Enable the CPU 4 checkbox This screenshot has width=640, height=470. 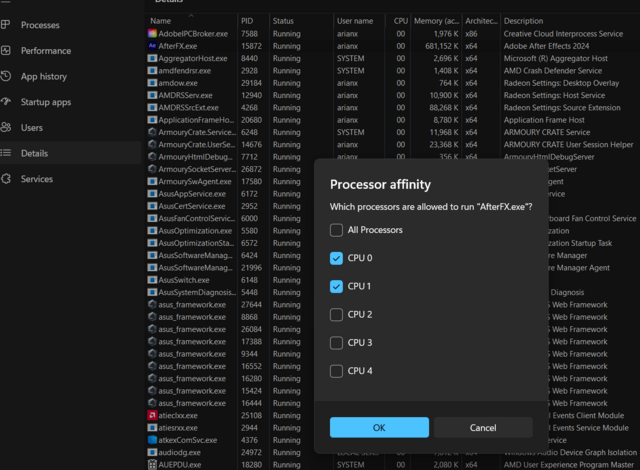(x=336, y=371)
